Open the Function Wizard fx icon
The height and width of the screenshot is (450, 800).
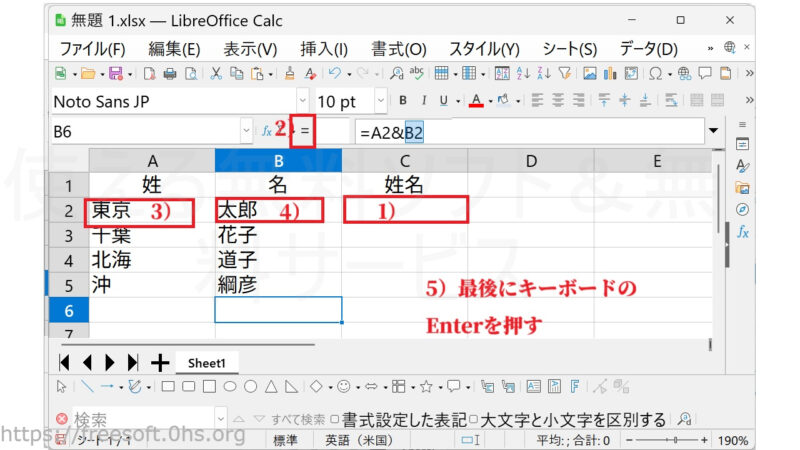tap(267, 131)
